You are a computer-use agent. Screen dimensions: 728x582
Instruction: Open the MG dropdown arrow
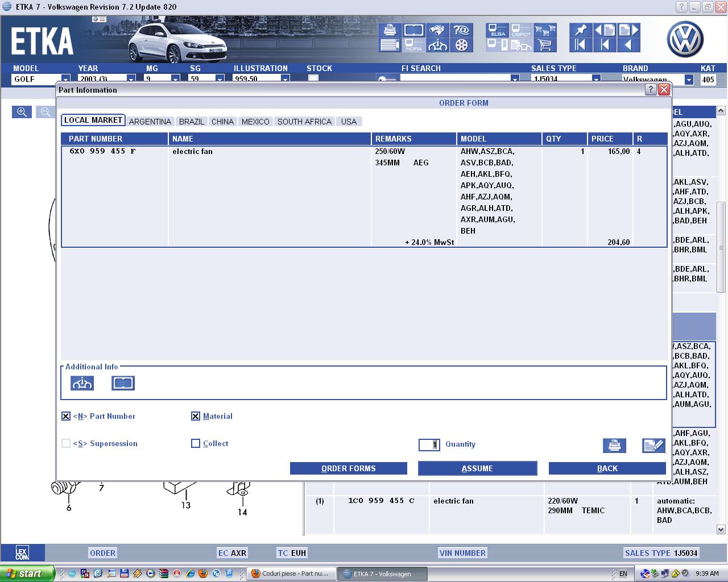tap(175, 80)
